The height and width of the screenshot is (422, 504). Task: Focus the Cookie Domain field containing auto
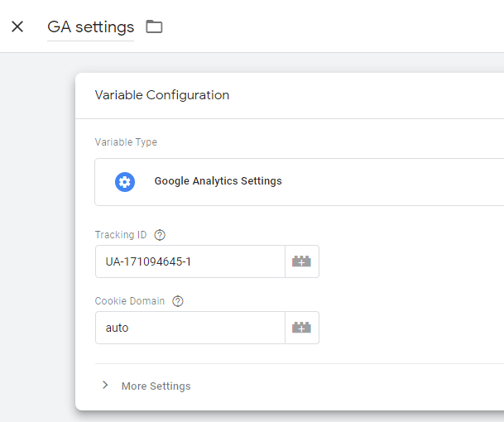pos(190,328)
